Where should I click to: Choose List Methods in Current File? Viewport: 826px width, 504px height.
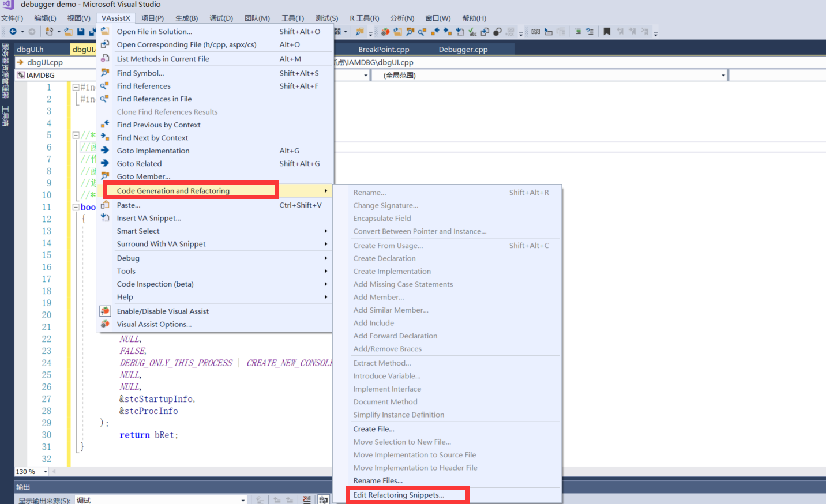(x=215, y=59)
